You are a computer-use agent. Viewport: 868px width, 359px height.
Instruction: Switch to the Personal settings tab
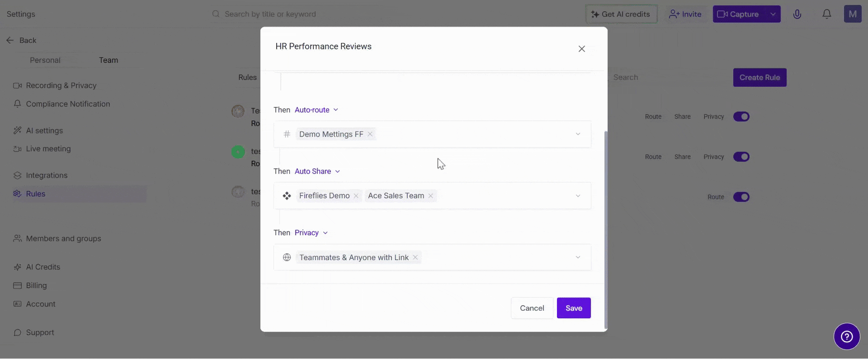45,60
